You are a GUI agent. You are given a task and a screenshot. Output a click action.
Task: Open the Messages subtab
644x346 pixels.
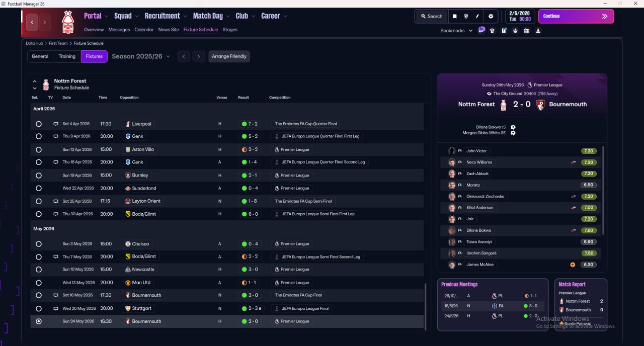[x=119, y=30]
